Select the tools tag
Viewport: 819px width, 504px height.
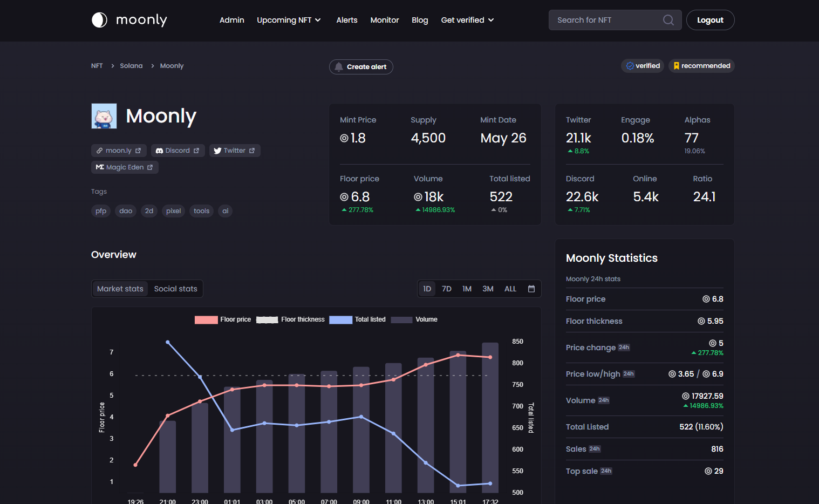pyautogui.click(x=202, y=211)
